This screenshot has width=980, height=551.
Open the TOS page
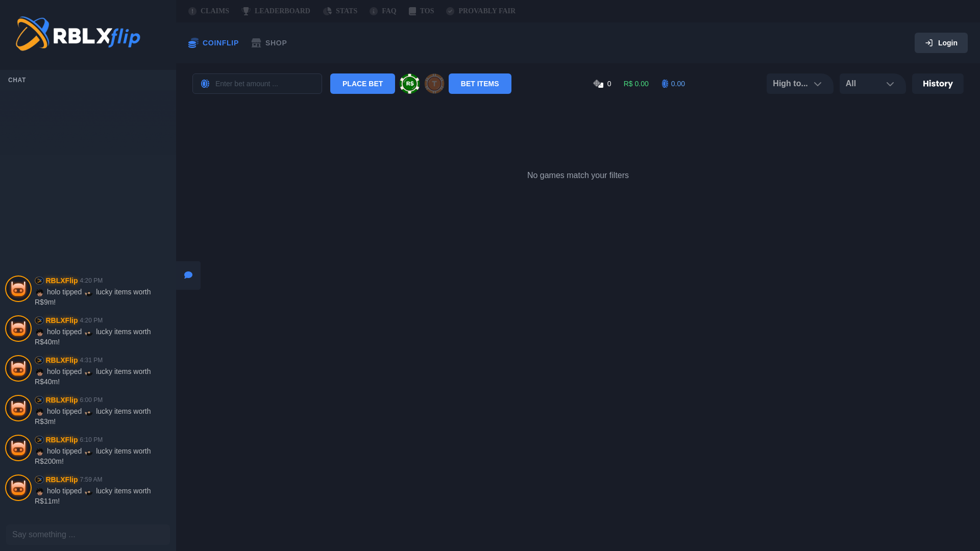pos(421,11)
